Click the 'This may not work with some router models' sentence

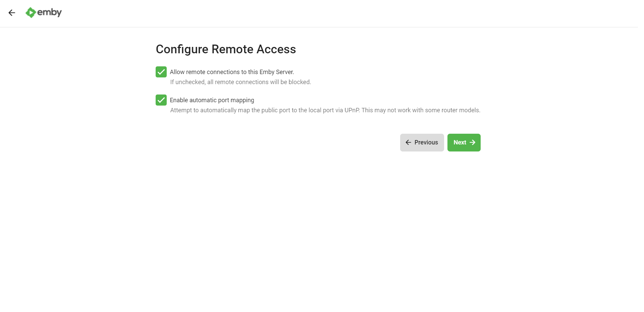421,110
